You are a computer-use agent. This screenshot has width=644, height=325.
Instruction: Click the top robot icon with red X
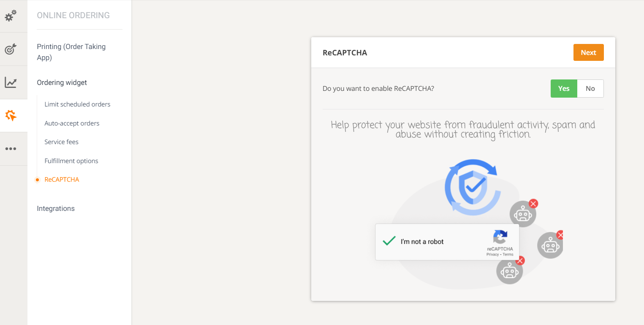tap(524, 213)
